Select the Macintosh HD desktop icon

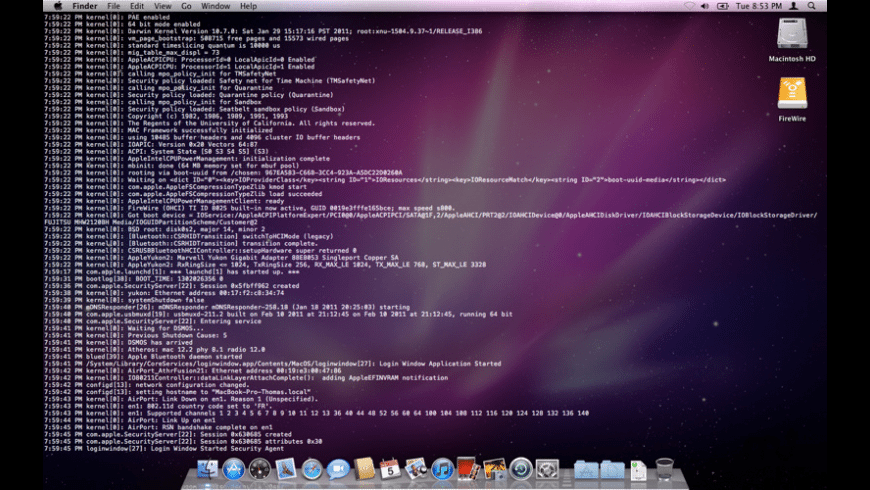[x=792, y=34]
